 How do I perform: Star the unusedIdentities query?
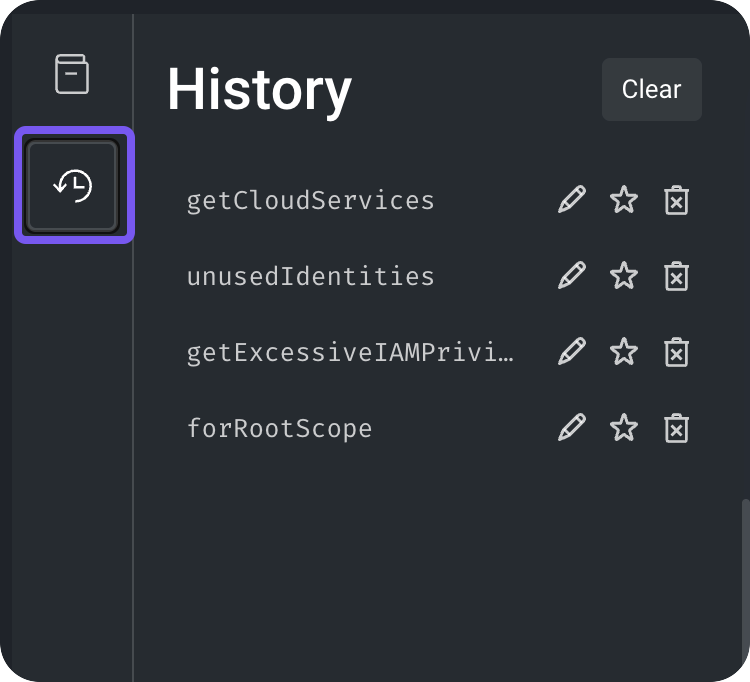(624, 276)
